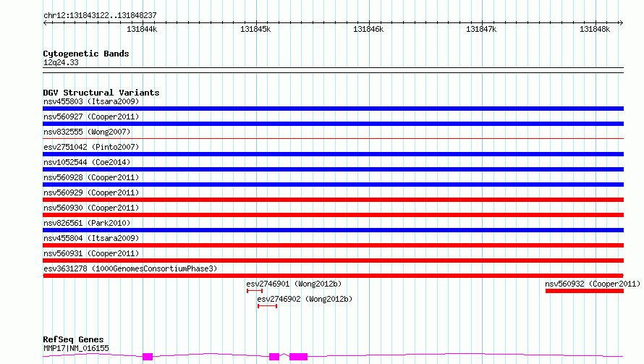The height and width of the screenshot is (364, 644).
Task: Click the esv2746902 (Wong2012b) label
Action: pos(305,299)
